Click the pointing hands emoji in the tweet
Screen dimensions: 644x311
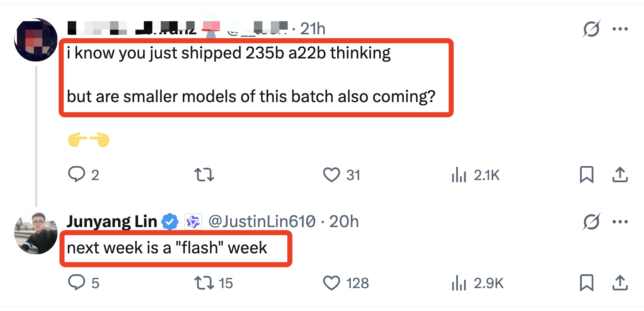pos(88,140)
